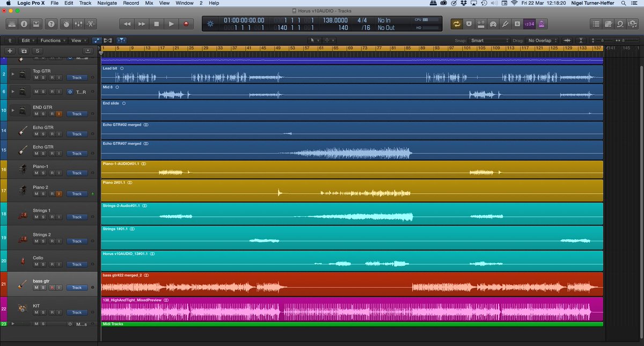Viewport: 644px width, 346px height.
Task: Toggle Flex show/hide button
Action: click(x=108, y=40)
